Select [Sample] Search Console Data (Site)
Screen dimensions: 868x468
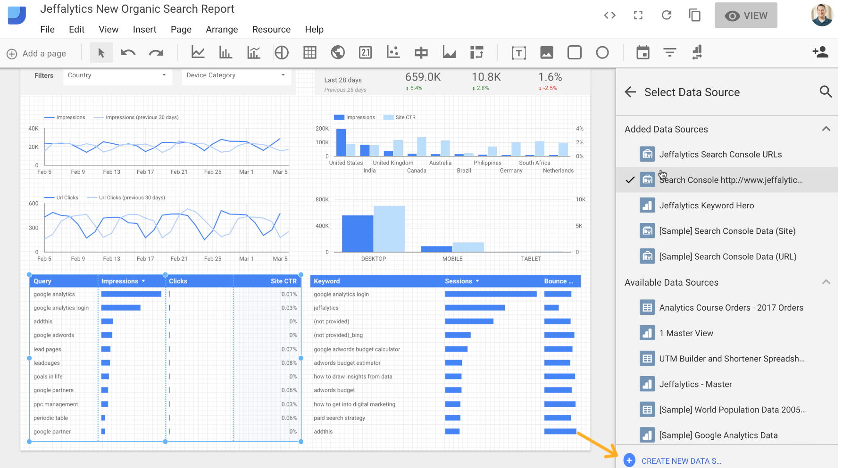(x=726, y=231)
